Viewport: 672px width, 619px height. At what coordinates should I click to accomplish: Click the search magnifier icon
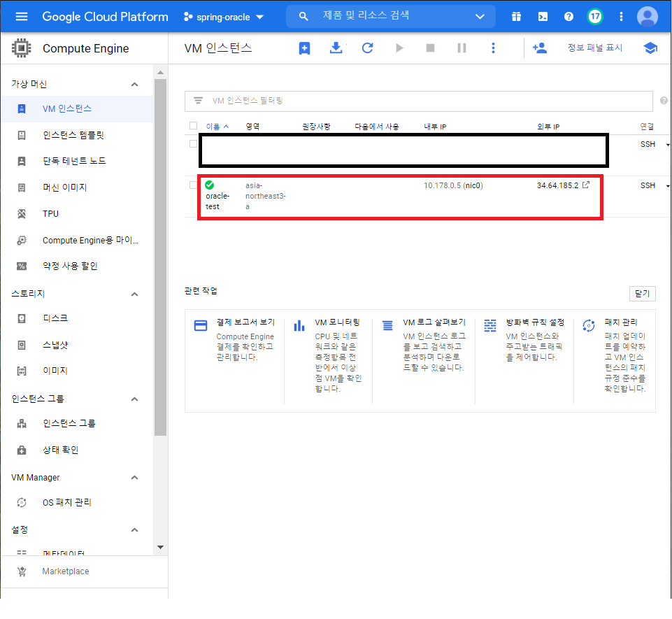(x=303, y=17)
